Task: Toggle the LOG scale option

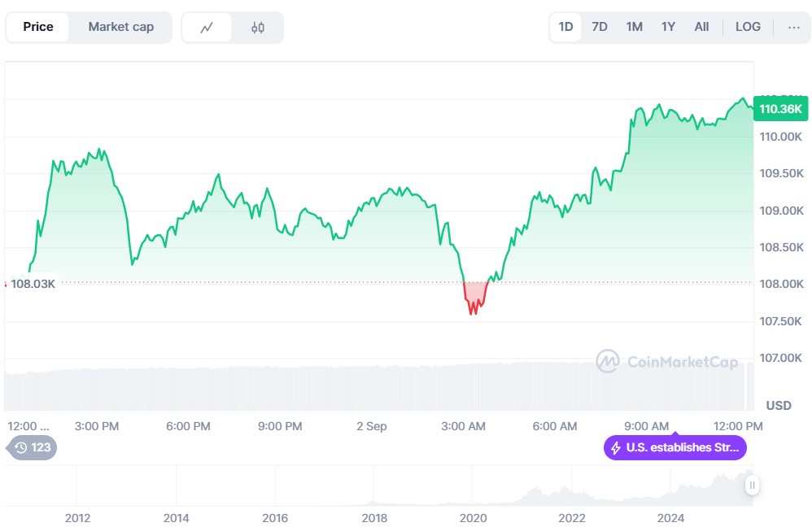Action: pos(748,27)
